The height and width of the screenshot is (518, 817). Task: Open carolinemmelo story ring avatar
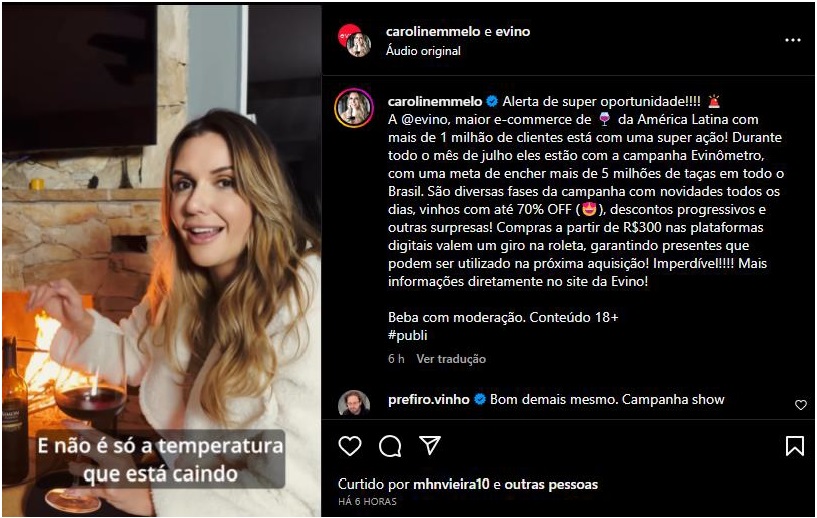tap(354, 108)
